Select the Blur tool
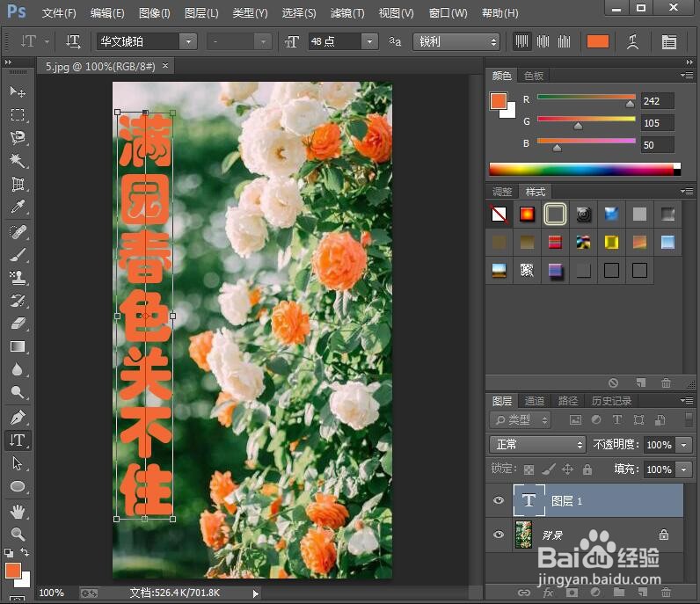Viewport: 700px width, 604px height. click(x=18, y=369)
